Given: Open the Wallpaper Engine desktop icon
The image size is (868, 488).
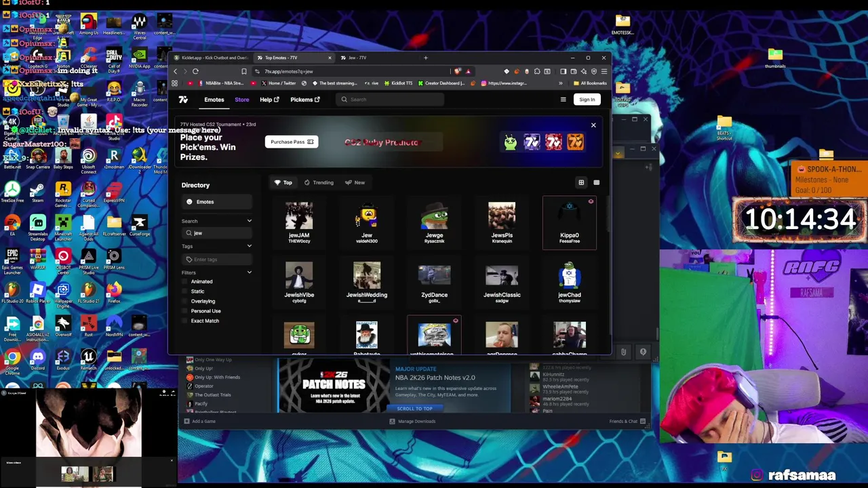Looking at the screenshot, I should click(63, 294).
